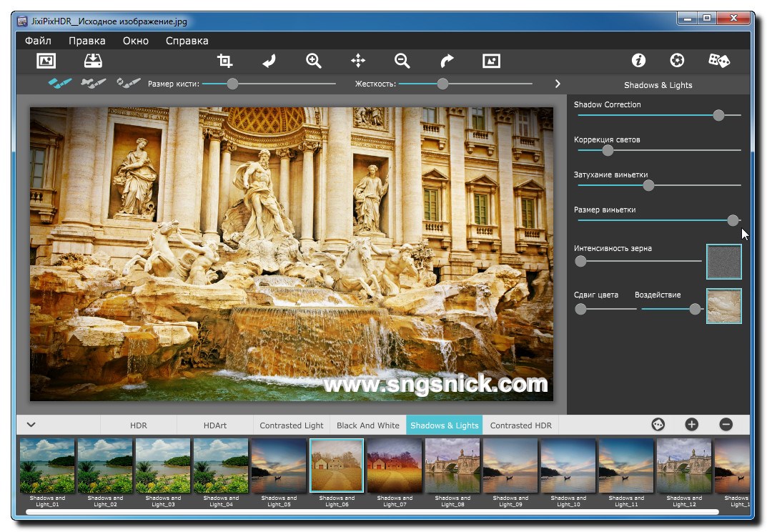
Task: Open the Файл menu
Action: (38, 41)
